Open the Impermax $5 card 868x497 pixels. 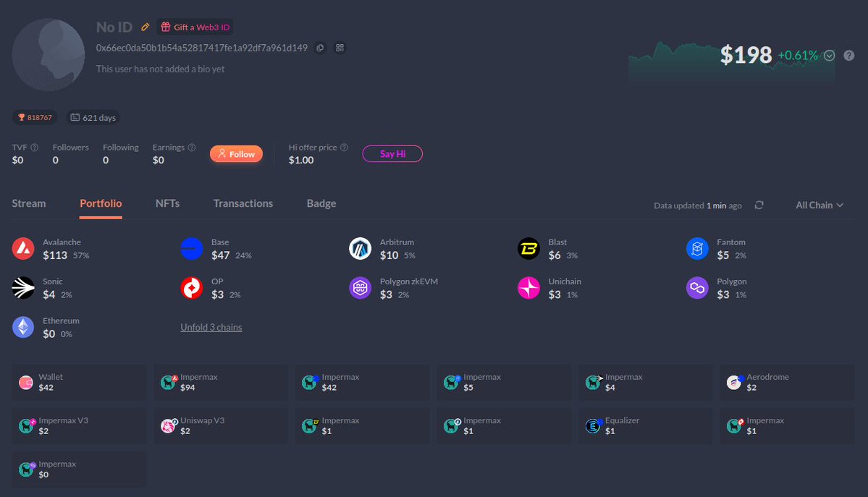pyautogui.click(x=505, y=383)
